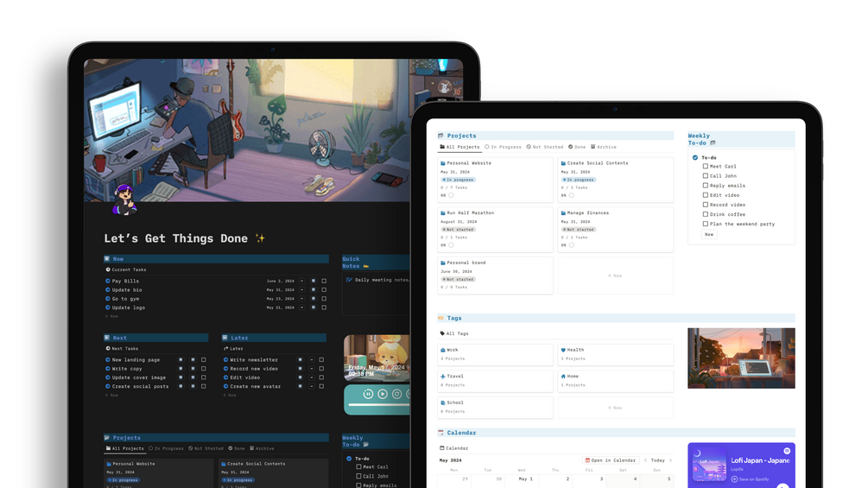Click 0% progress ring on light tablet's Personal Website card

[451, 195]
